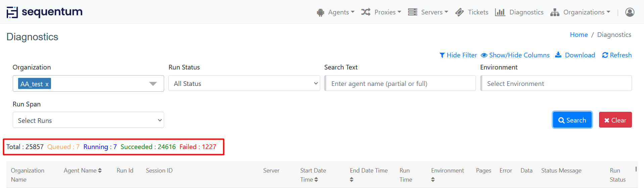Sort by End Date Time column arrows
Viewport: 644px width, 188px height.
coord(351,180)
